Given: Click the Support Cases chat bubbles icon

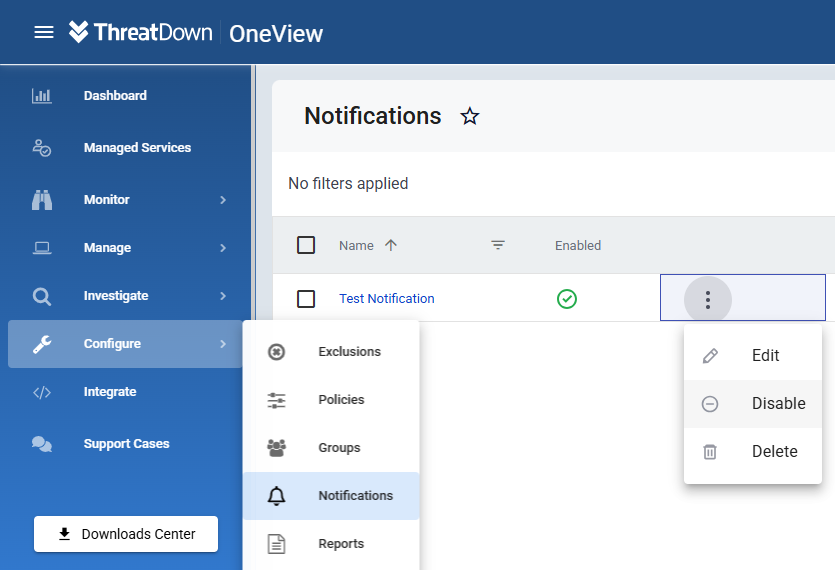Looking at the screenshot, I should pyautogui.click(x=42, y=444).
